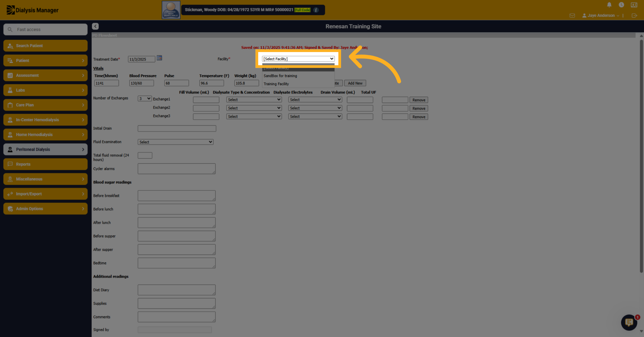Image resolution: width=644 pixels, height=337 pixels.
Task: Open the Select Facility dropdown
Action: [x=298, y=59]
